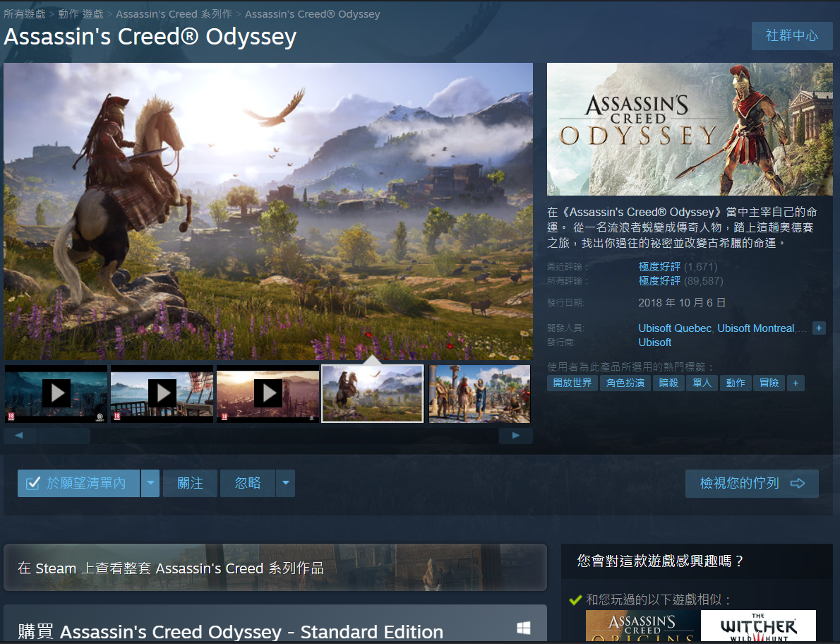Open the 社群中心 community hub
The image size is (840, 644).
pos(792,36)
